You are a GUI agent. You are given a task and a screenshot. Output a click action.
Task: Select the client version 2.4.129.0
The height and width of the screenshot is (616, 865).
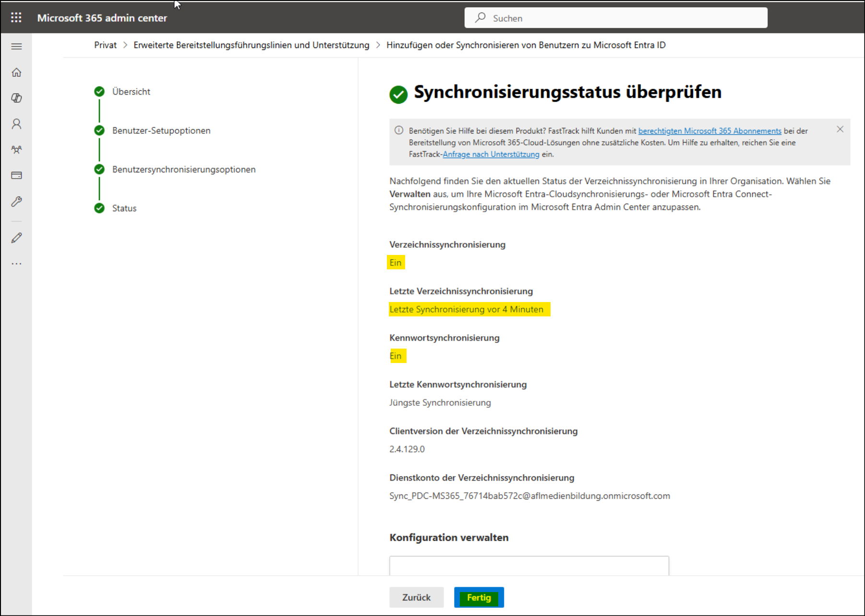tap(407, 449)
